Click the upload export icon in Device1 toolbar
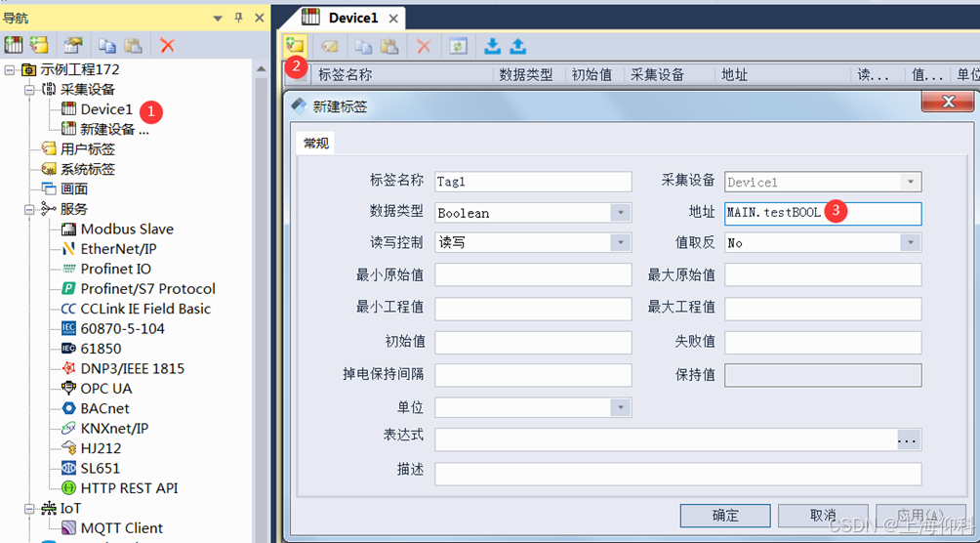 (518, 46)
